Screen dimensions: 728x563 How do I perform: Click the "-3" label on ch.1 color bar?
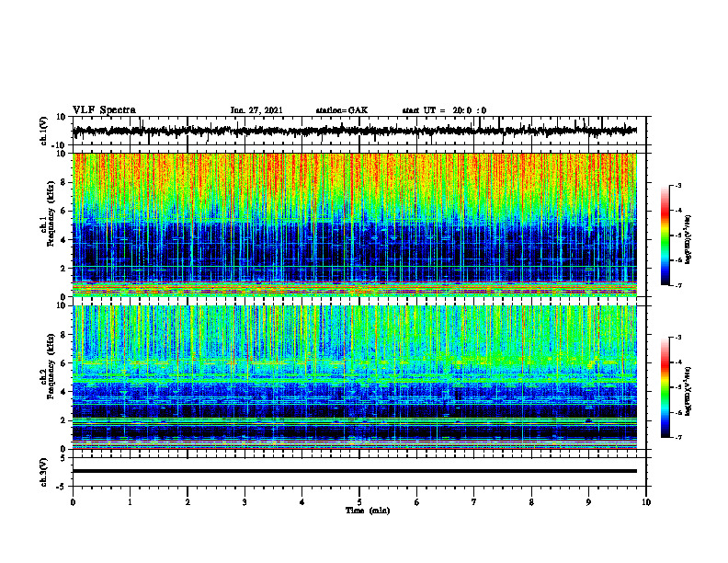tap(678, 185)
